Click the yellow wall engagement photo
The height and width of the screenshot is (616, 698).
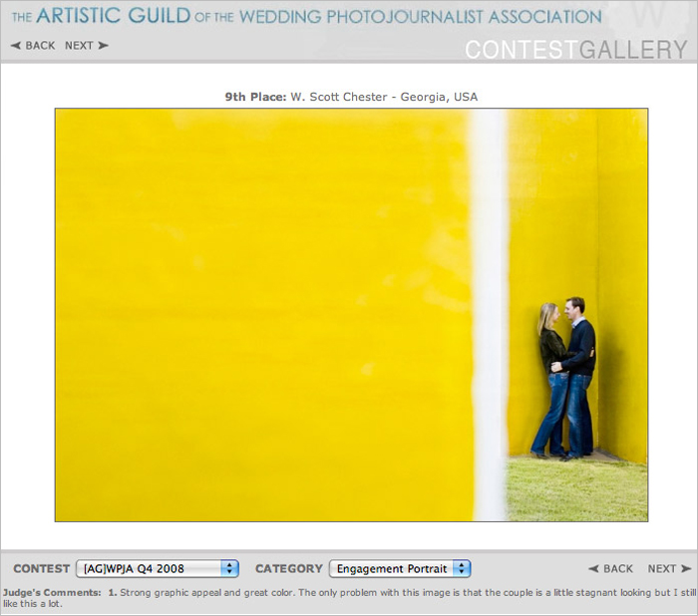(351, 315)
